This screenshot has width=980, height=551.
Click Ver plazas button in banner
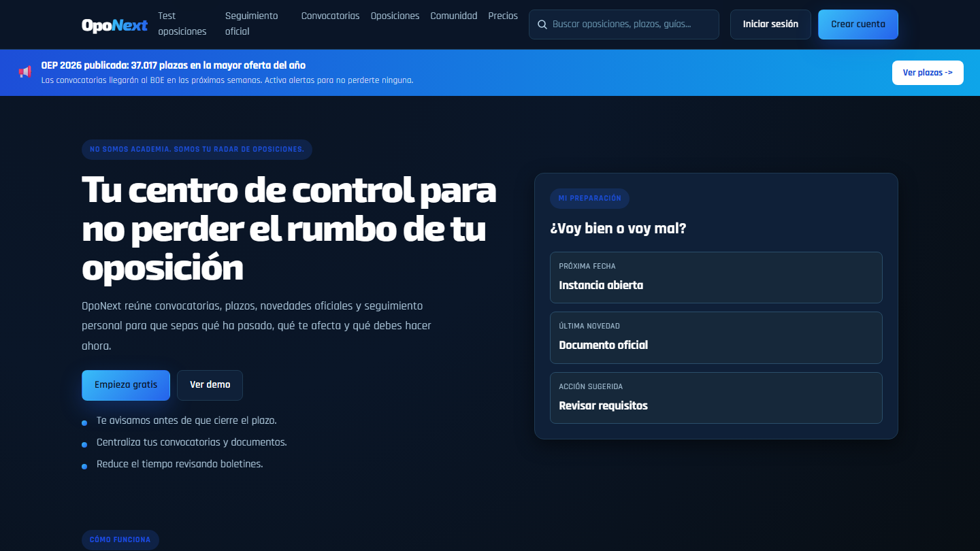pos(928,73)
